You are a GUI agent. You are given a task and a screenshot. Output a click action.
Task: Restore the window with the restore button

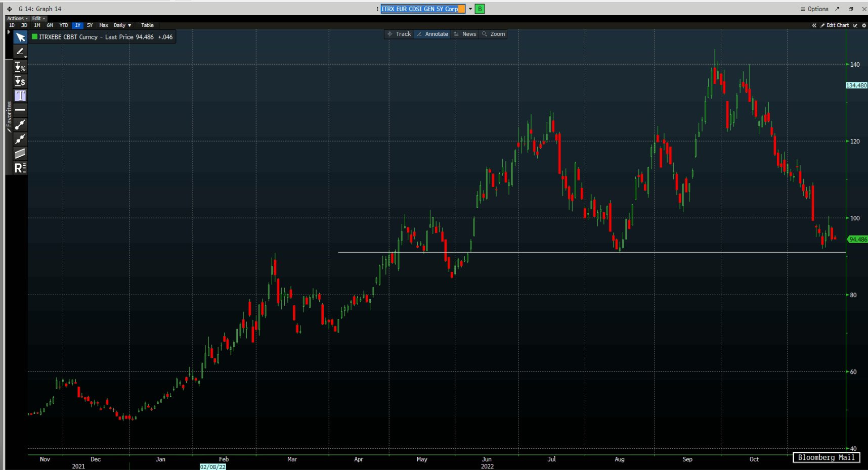pos(851,9)
